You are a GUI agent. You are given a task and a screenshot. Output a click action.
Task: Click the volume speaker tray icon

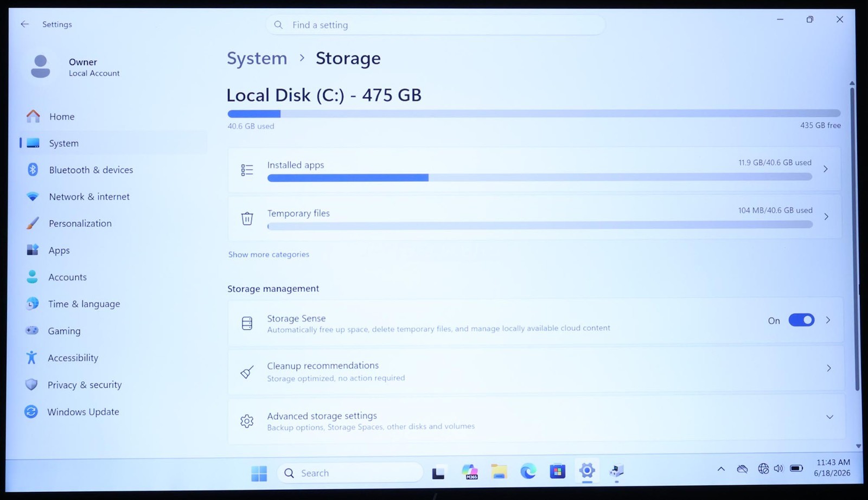click(778, 468)
